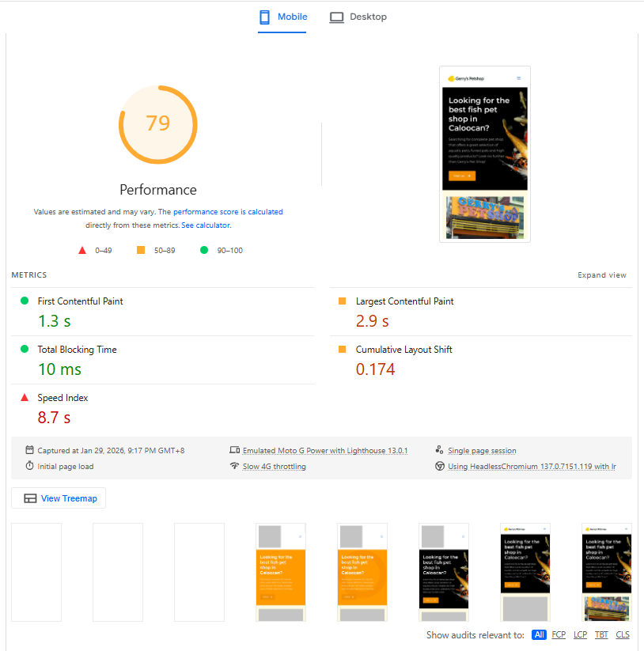The width and height of the screenshot is (644, 651).
Task: Click the performance score gauge showing 79
Action: [x=157, y=124]
